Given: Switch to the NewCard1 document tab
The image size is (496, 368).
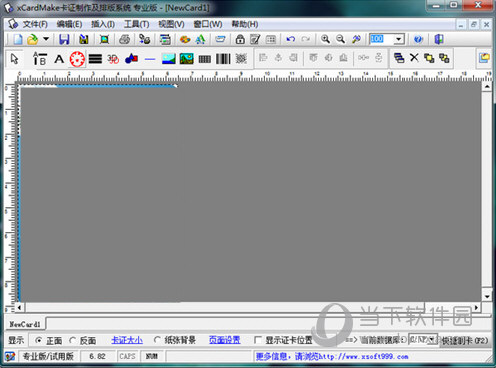Looking at the screenshot, I should click(25, 324).
